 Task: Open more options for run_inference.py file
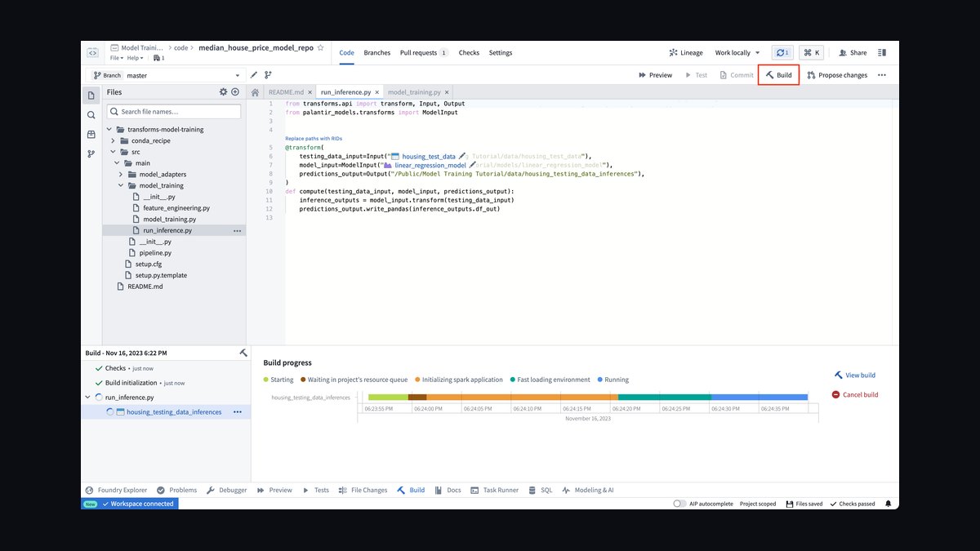point(238,231)
